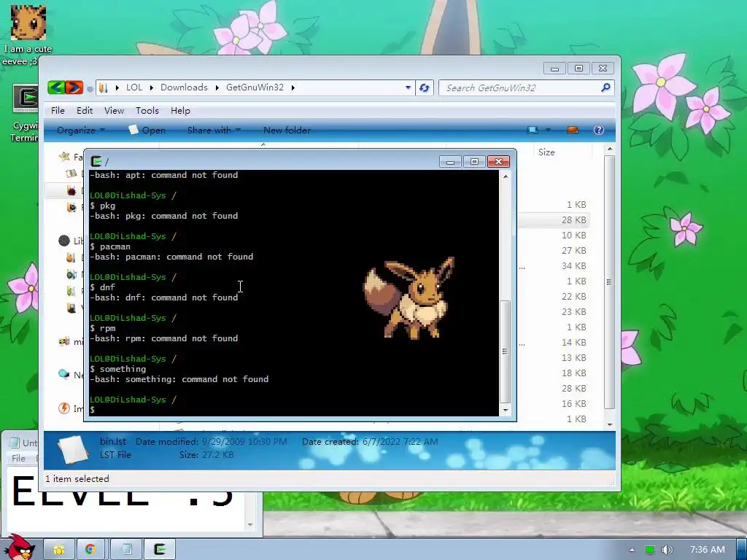Viewport: 747px width, 560px height.
Task: Open the Explorer help question mark icon
Action: (599, 130)
